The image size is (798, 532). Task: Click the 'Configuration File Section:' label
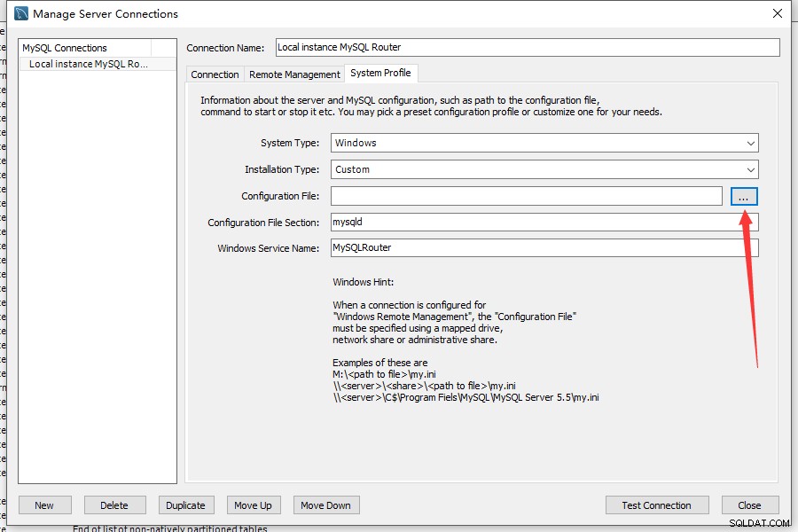[263, 223]
